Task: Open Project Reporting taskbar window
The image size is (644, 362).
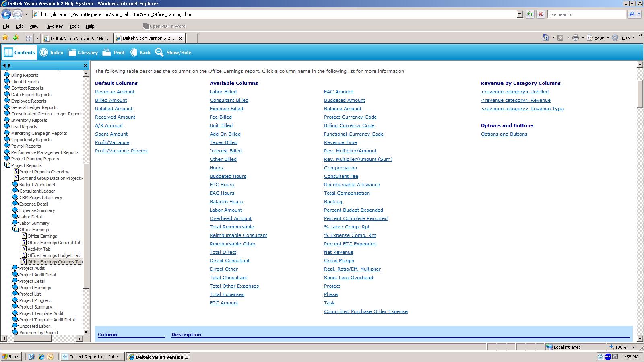Action: [x=92, y=357]
